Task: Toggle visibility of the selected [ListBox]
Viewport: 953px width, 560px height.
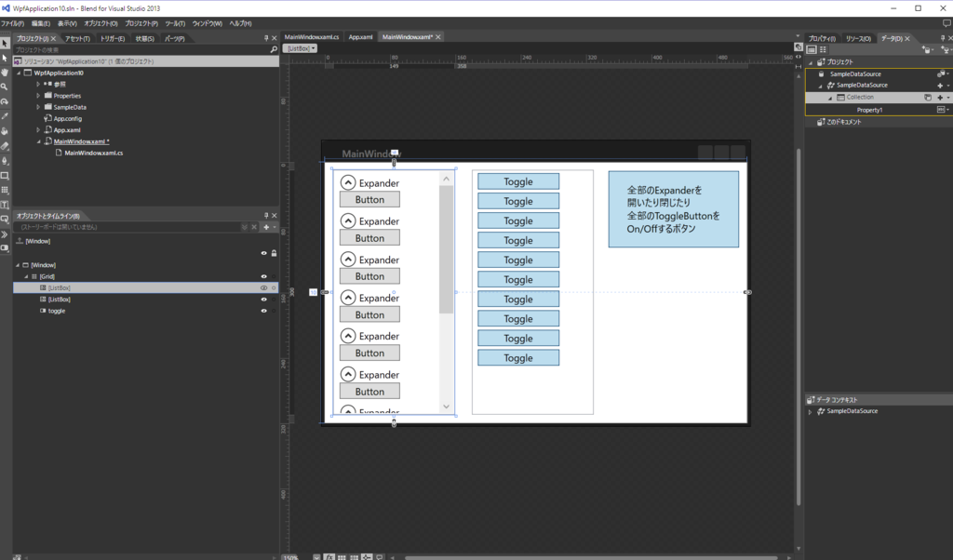Action: pyautogui.click(x=263, y=287)
